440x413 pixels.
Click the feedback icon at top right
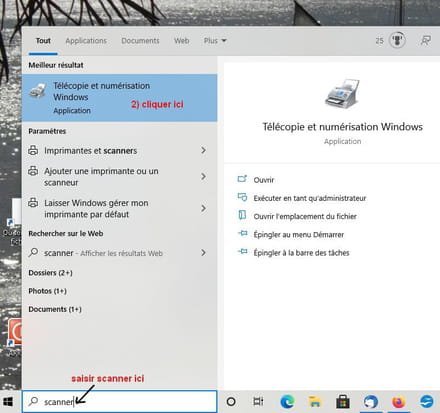425,41
